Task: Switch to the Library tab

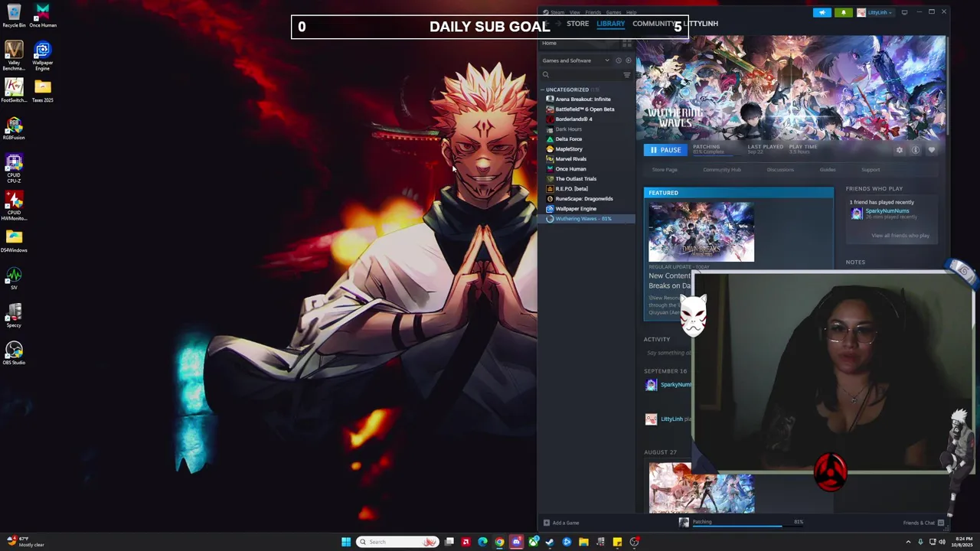Action: tap(610, 24)
